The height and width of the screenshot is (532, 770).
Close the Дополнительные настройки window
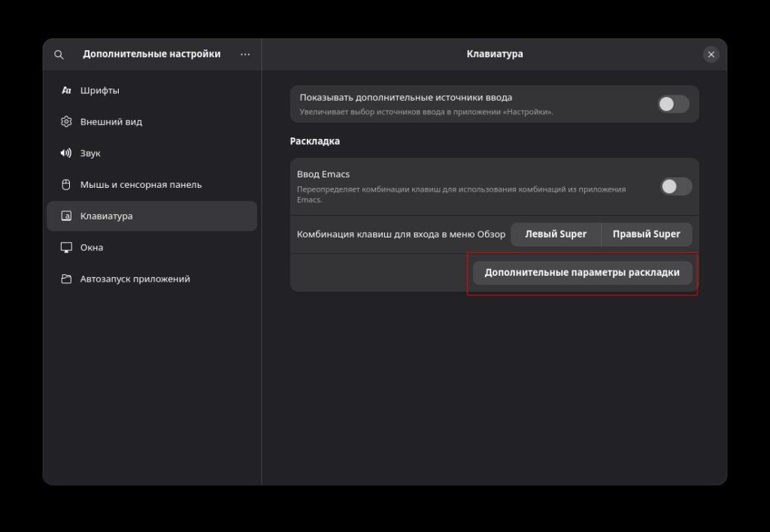tap(711, 55)
